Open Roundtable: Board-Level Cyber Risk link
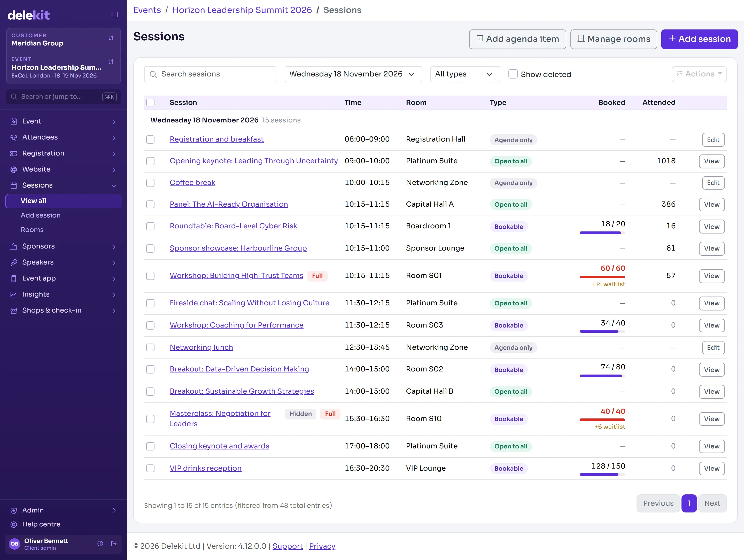Screen dimensions: 744x560 click(x=233, y=226)
